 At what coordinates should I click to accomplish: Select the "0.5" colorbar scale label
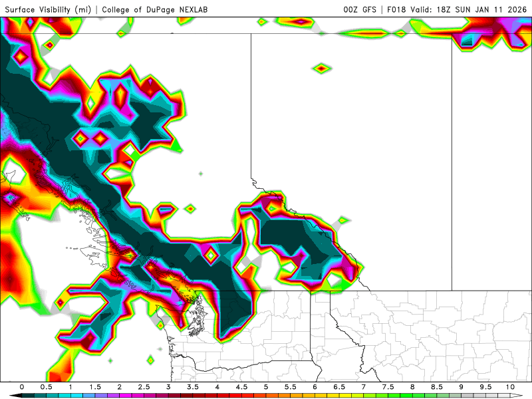(x=46, y=387)
